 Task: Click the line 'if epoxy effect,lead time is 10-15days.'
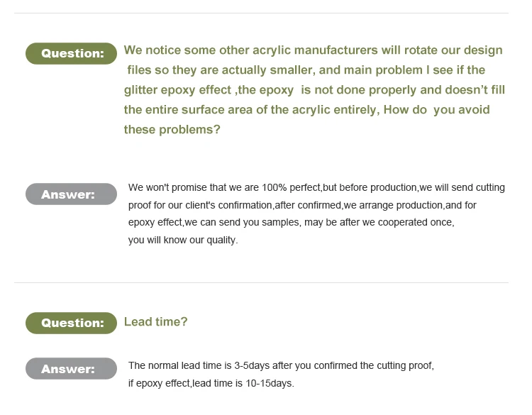pos(211,384)
